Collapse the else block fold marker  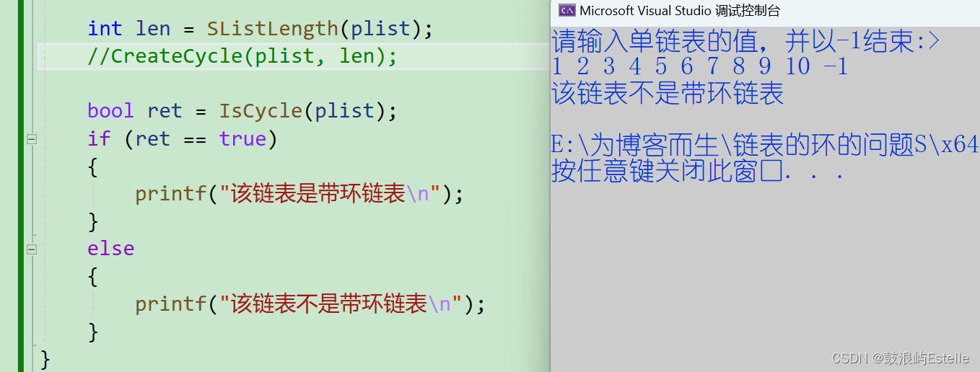pyautogui.click(x=31, y=249)
